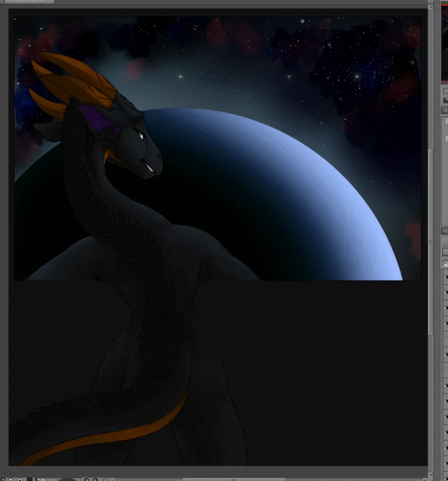Viewport: 448px width, 481px height.
Task: Click the horizontal scrollbar left arrow
Action: 113,480
